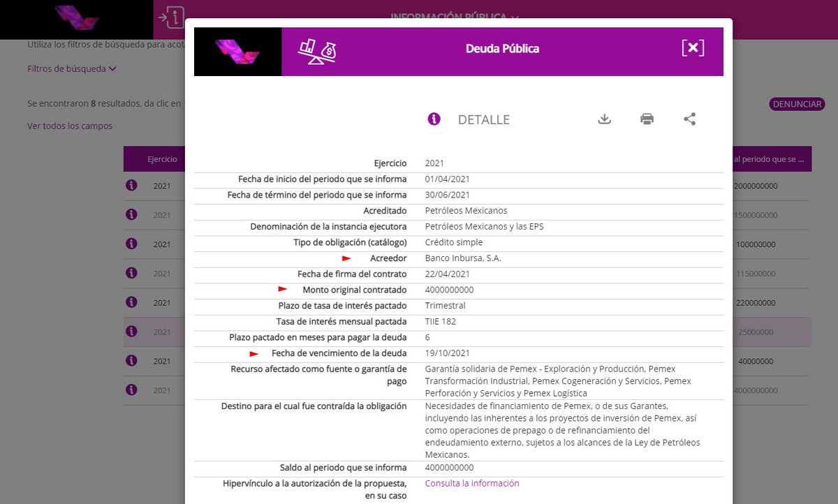Open info for the highlighted row with 25000000

pyautogui.click(x=131, y=332)
